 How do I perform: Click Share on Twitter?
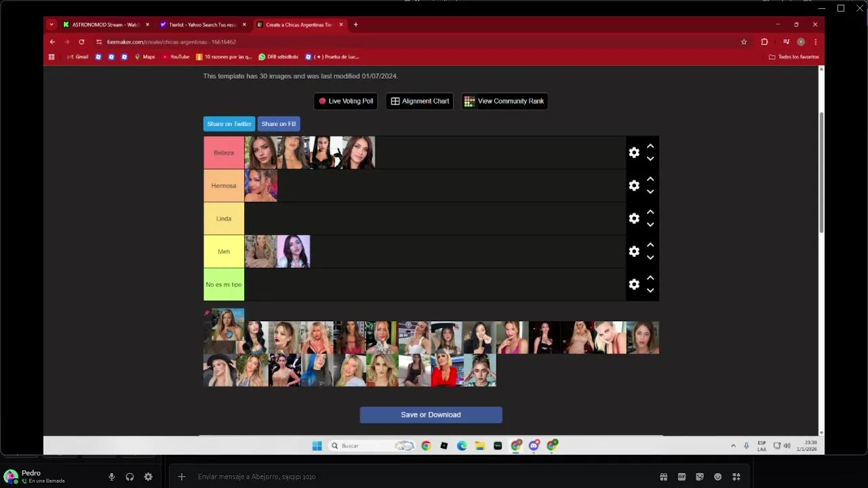click(x=229, y=124)
